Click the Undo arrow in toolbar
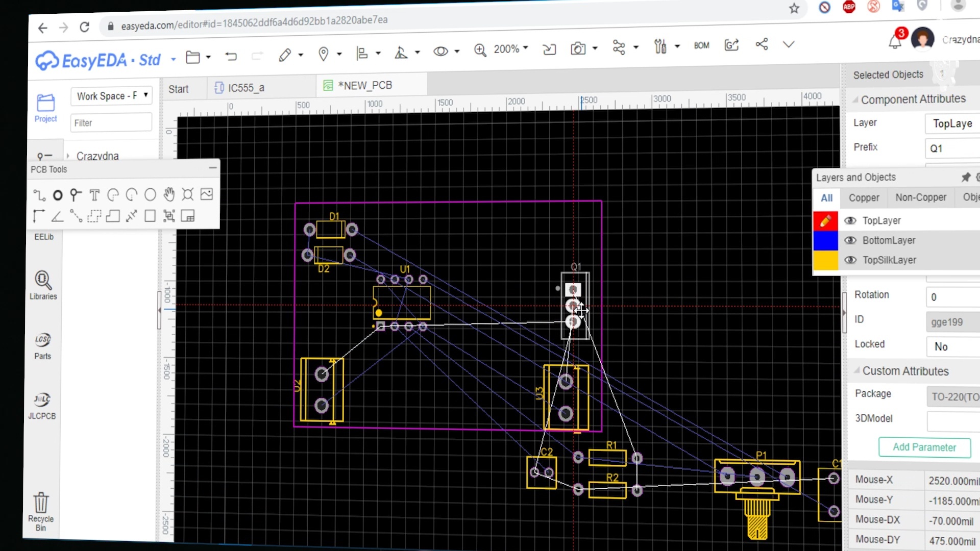 (231, 56)
